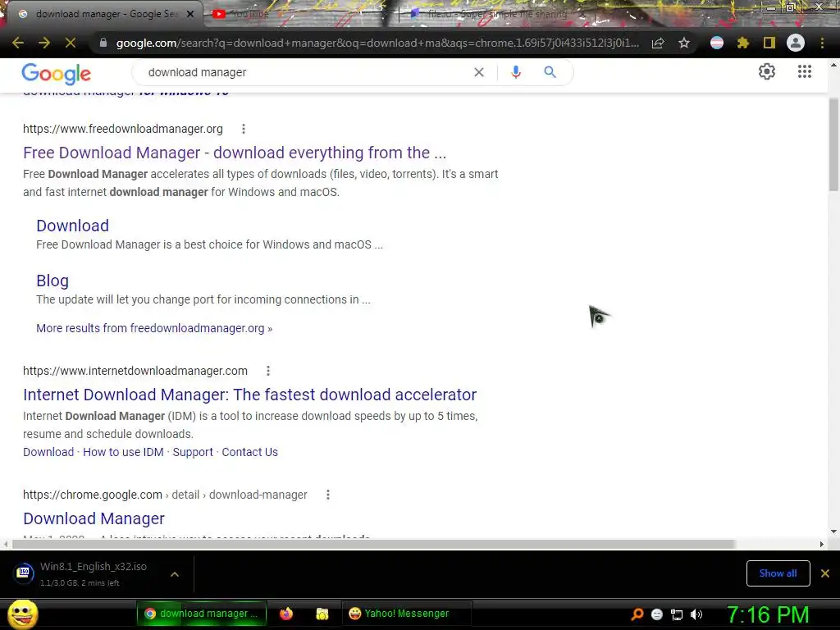Image resolution: width=840 pixels, height=630 pixels.
Task: Switch to the file.io file sharing tab
Action: [491, 14]
